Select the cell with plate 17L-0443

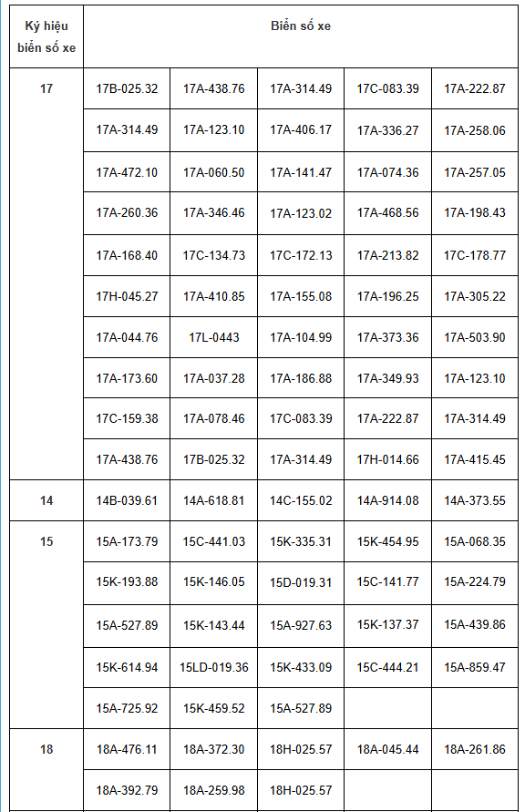point(214,337)
